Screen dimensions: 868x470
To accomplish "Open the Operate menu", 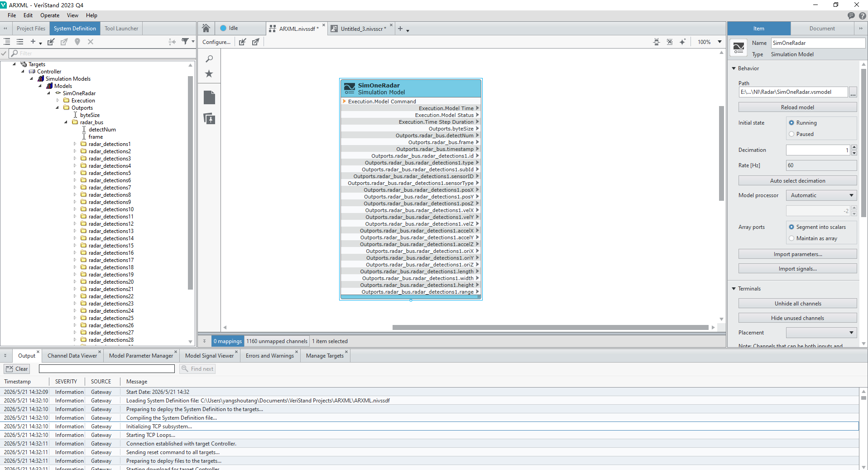I will click(x=50, y=15).
